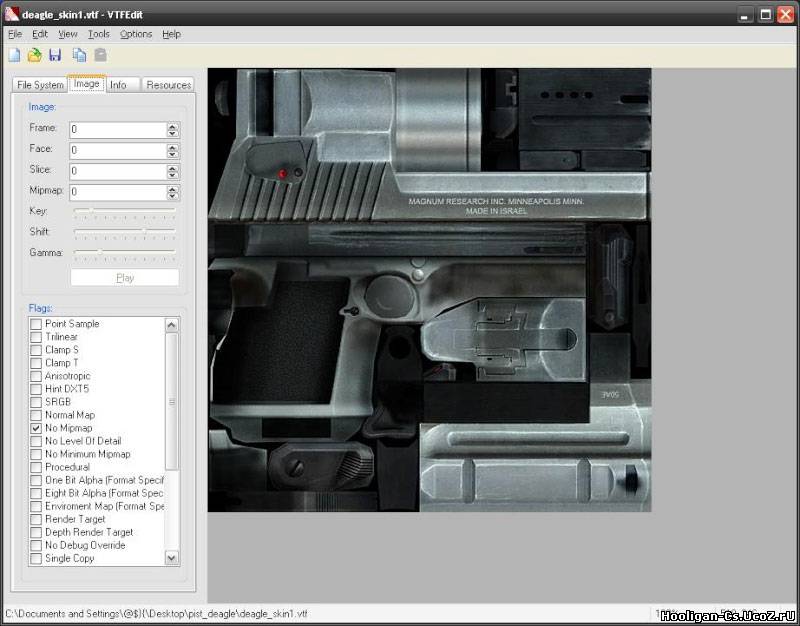
Task: Open the Edit menu
Action: click(40, 34)
